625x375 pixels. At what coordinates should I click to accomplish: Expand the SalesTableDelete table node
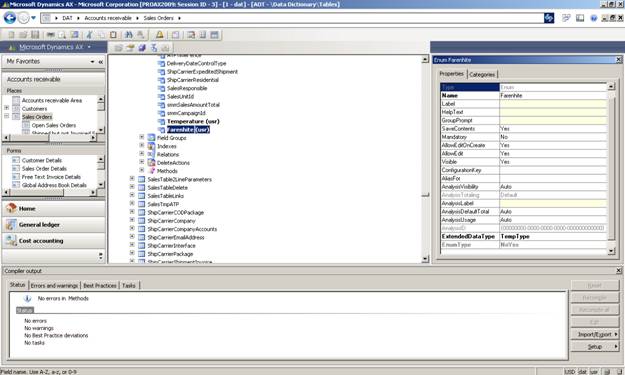132,187
